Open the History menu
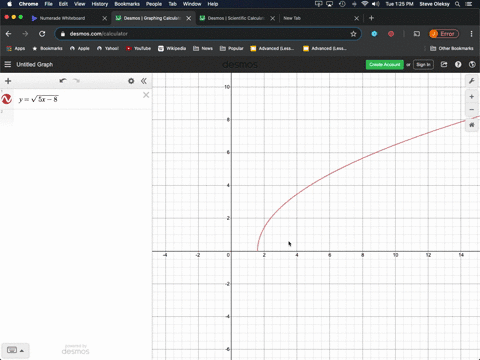Viewport: 480px width, 360px height. click(100, 4)
